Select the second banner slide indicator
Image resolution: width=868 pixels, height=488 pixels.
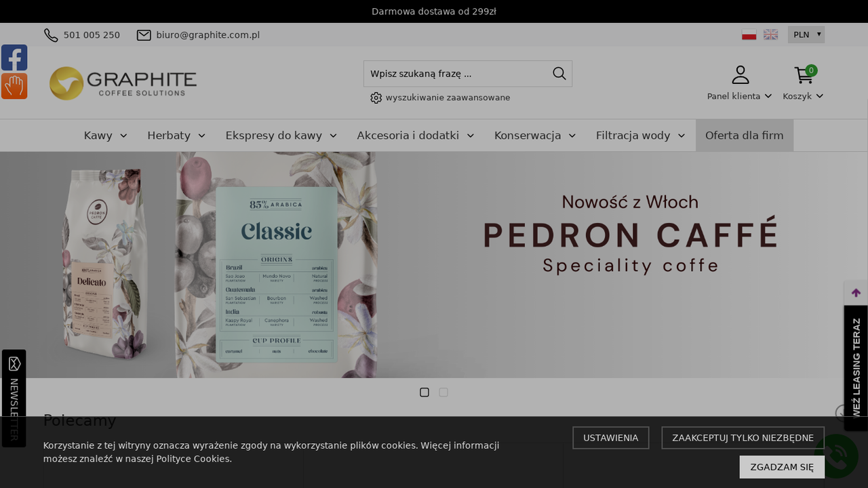tap(443, 392)
